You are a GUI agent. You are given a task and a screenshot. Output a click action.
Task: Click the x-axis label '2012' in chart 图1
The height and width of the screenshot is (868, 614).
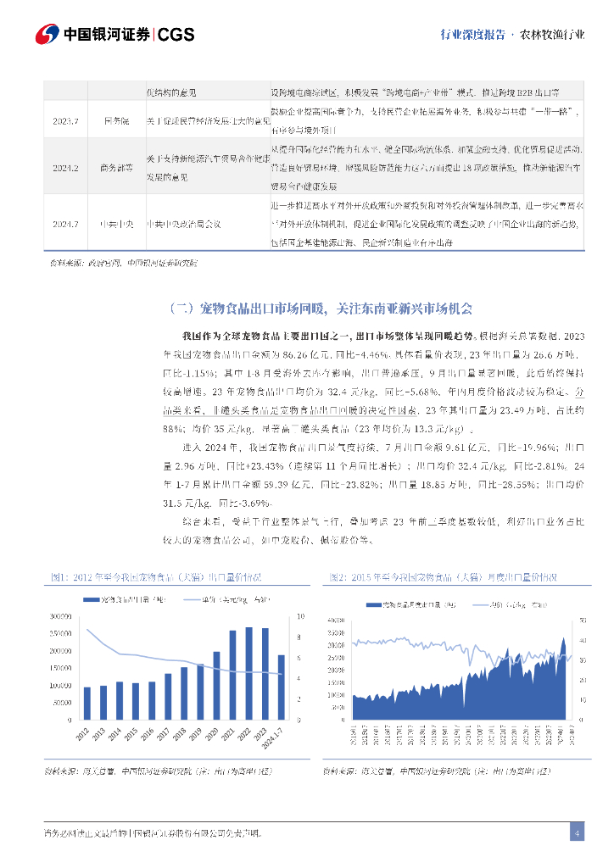[x=82, y=735]
